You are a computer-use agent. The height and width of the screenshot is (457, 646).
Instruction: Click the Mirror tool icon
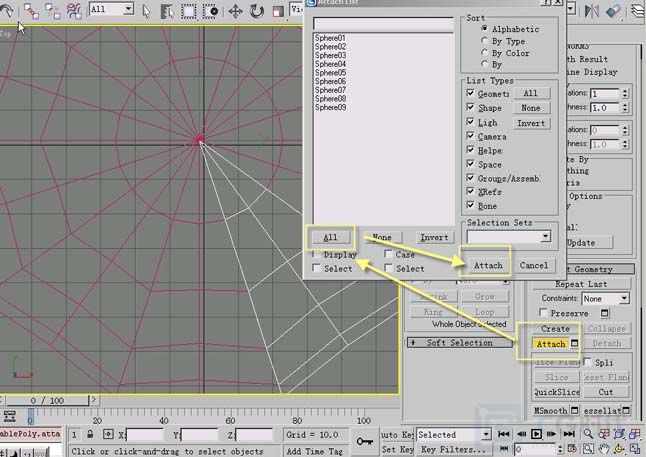point(592,11)
